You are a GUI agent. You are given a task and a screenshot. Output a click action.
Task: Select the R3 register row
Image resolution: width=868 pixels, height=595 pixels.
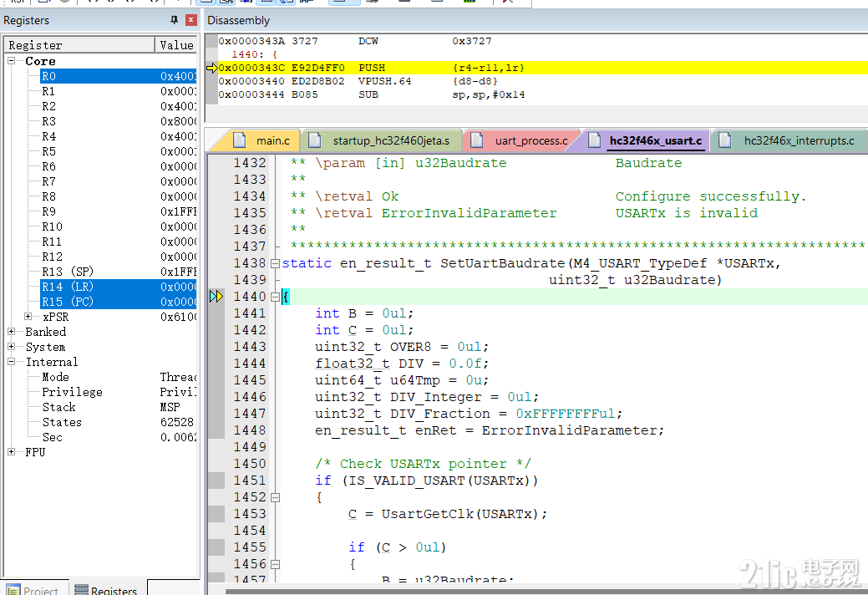(x=119, y=121)
